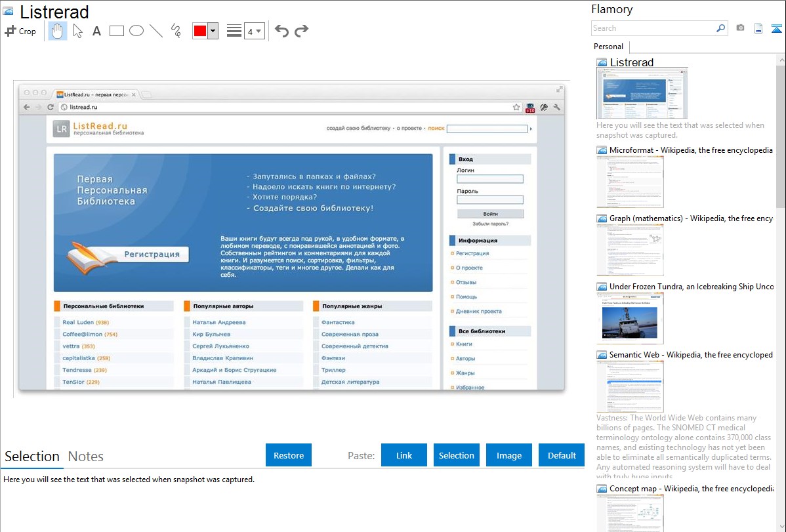Select the Crop tool
Image resolution: width=786 pixels, height=532 pixels.
click(20, 31)
